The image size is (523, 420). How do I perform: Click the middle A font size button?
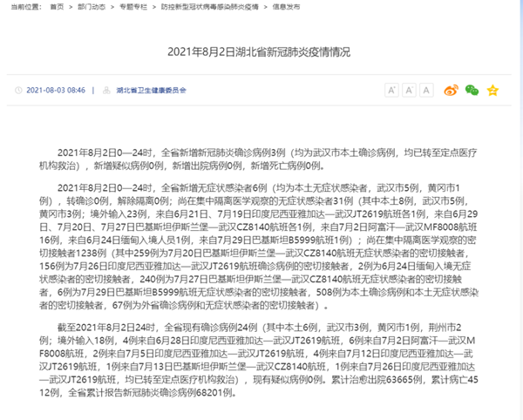pos(409,90)
